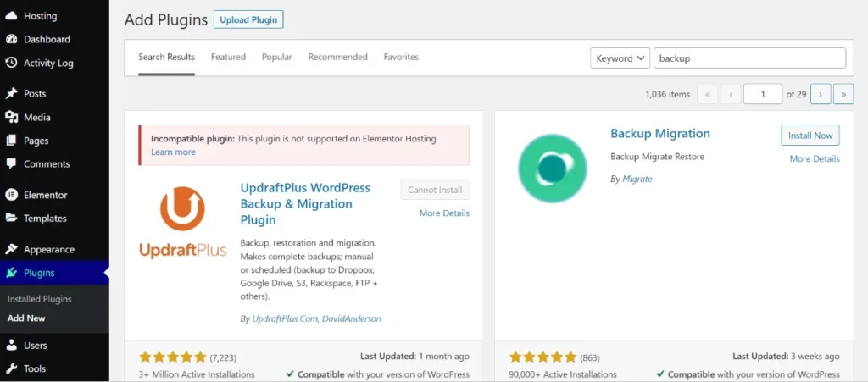
Task: Click the 1,036 items count text
Action: [668, 95]
